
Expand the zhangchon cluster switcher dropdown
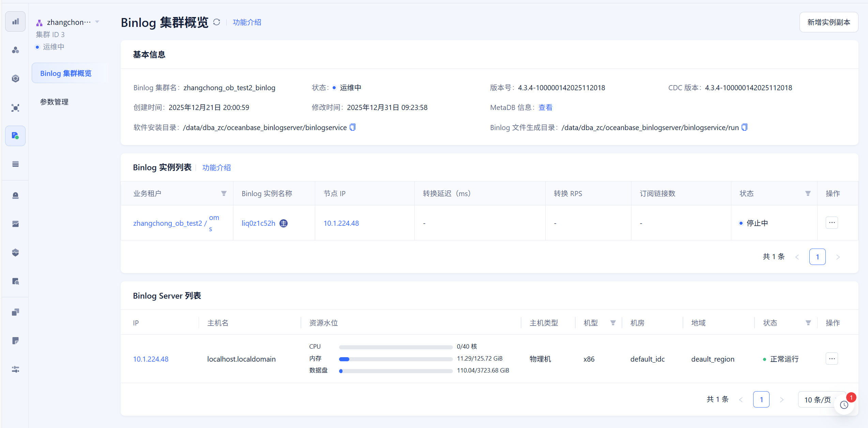pyautogui.click(x=97, y=22)
